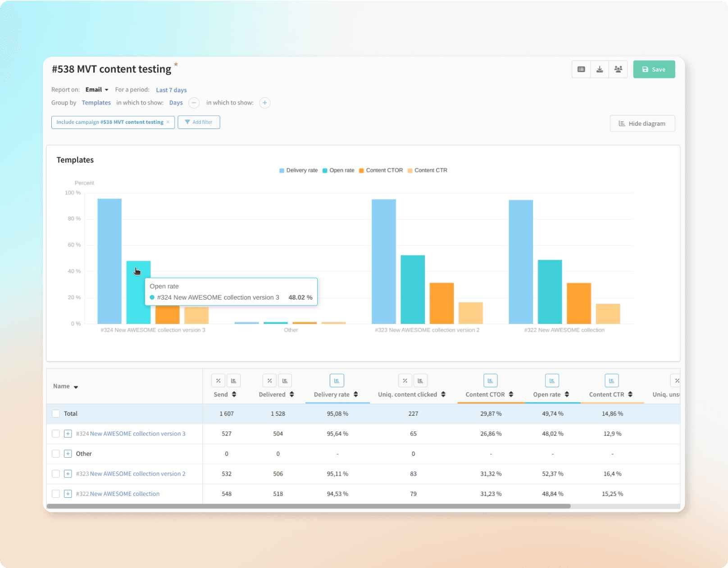
Task: Remove the Include campaign #538 filter
Action: (x=168, y=122)
